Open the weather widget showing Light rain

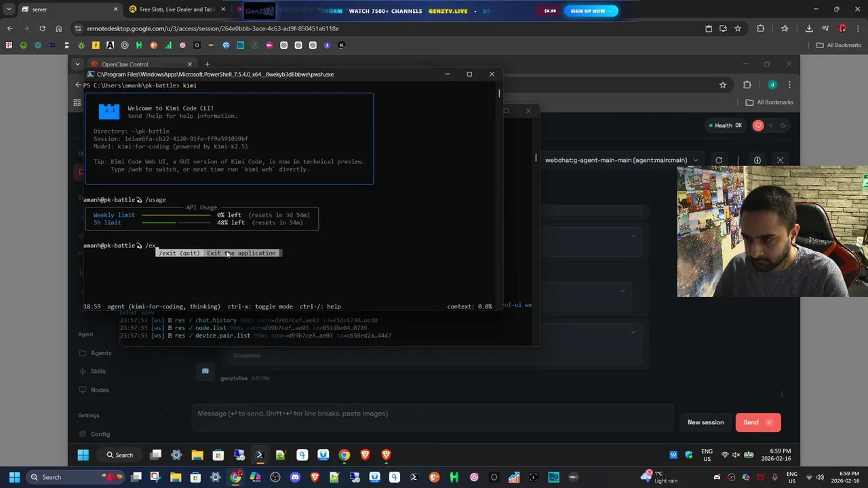[660, 477]
